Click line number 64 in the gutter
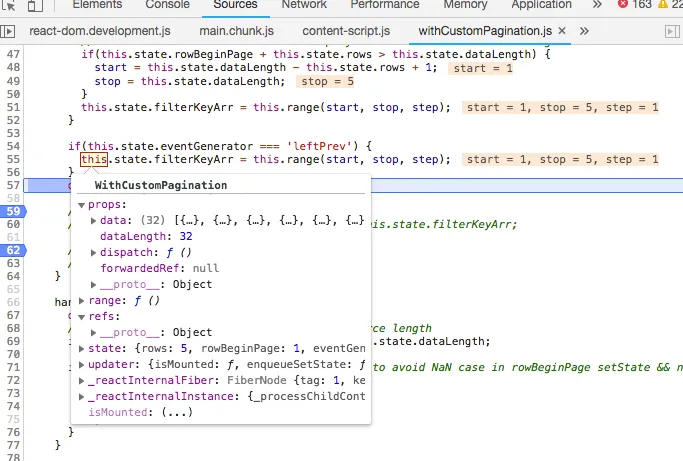This screenshot has width=683, height=461. click(x=13, y=276)
